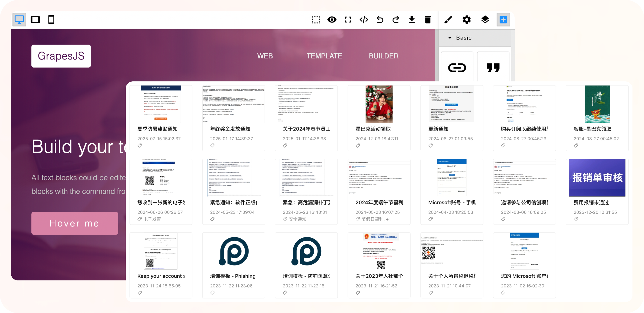Toggle component outline borders
Image resolution: width=644 pixels, height=313 pixels.
point(316,19)
